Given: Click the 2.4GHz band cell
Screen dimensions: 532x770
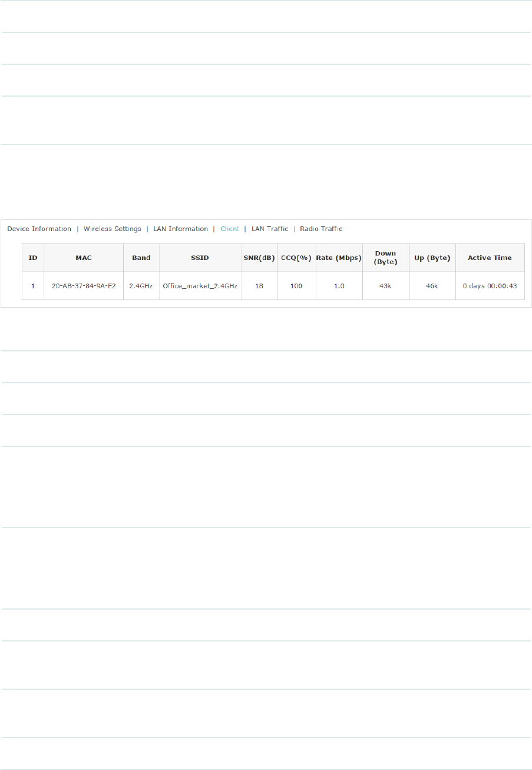Looking at the screenshot, I should click(141, 286).
